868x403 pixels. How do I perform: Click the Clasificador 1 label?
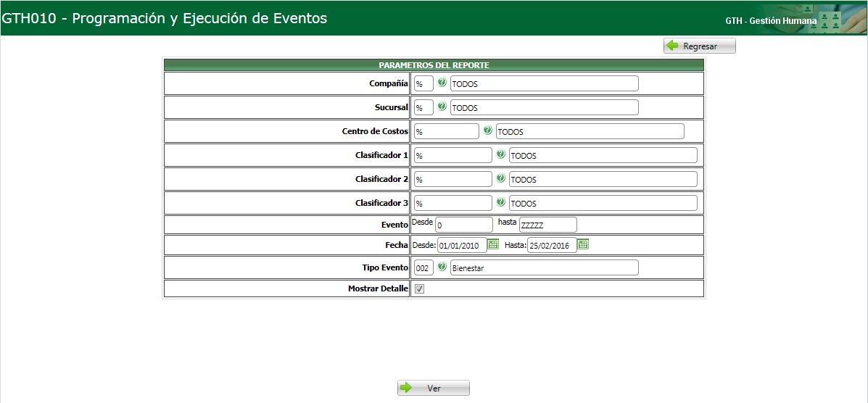coord(382,156)
